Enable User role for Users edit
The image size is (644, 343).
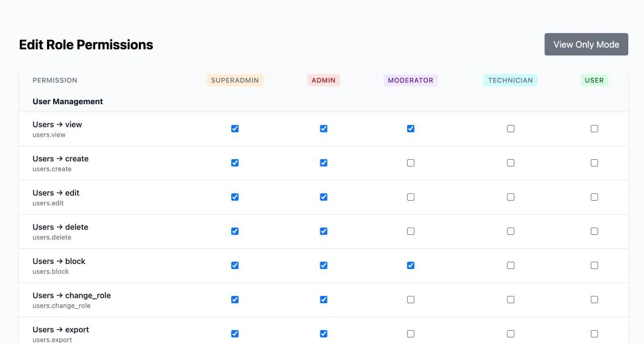pos(594,197)
